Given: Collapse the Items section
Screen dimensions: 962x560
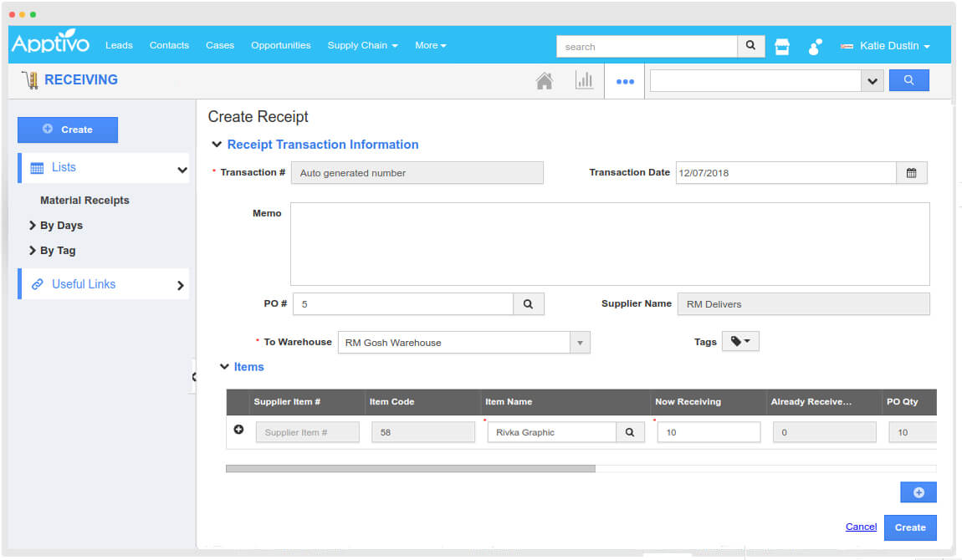Looking at the screenshot, I should pos(224,367).
